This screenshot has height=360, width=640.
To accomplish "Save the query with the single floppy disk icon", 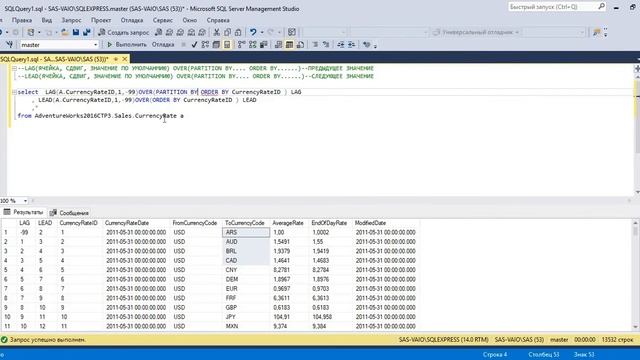I will [x=76, y=32].
